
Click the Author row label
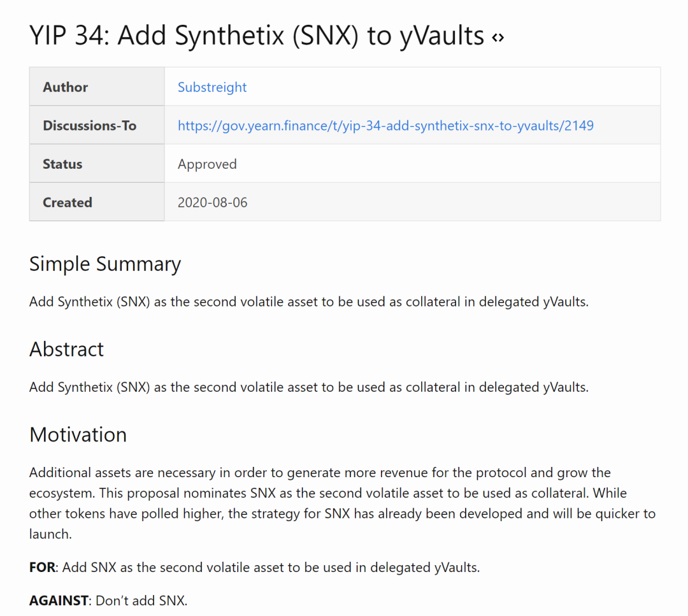tap(66, 87)
